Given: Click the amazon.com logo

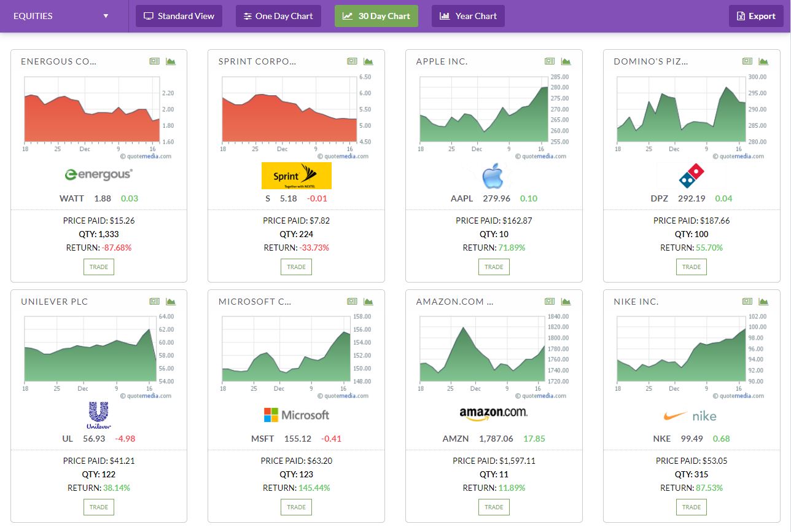Looking at the screenshot, I should (494, 415).
